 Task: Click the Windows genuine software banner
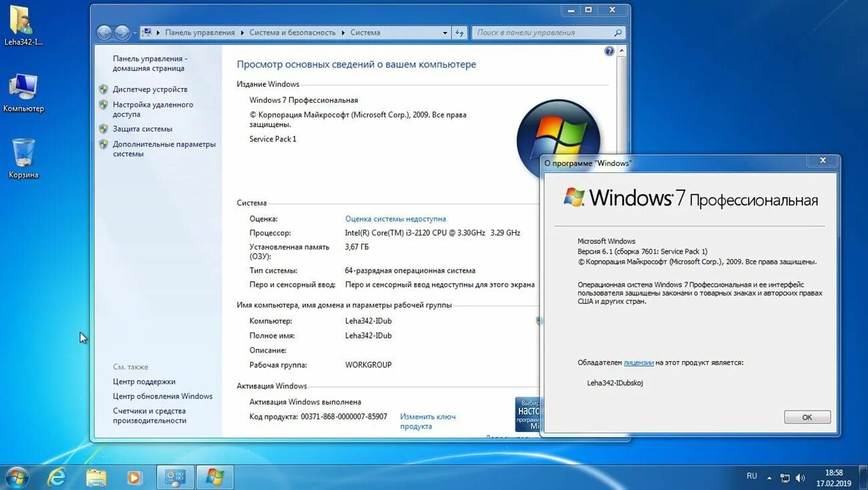tap(527, 415)
